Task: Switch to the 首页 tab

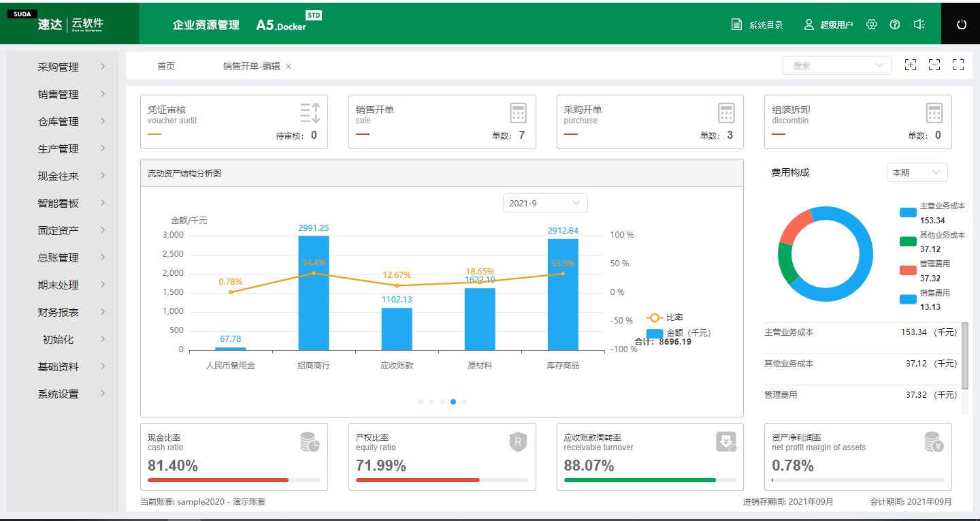Action: (166, 66)
